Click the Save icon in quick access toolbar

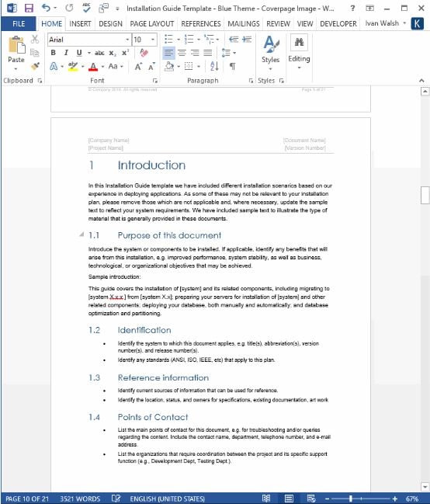coord(29,8)
